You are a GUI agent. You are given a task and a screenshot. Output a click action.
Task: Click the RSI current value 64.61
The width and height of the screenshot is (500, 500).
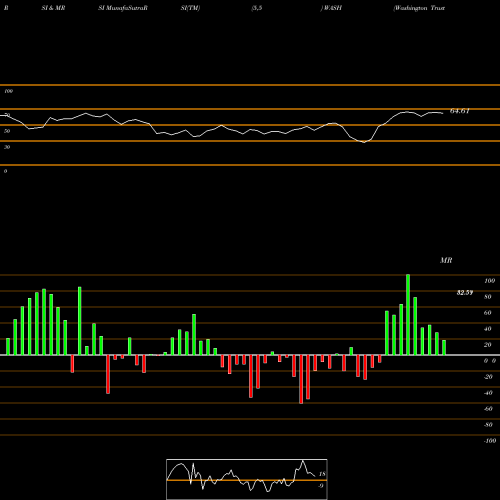460,111
